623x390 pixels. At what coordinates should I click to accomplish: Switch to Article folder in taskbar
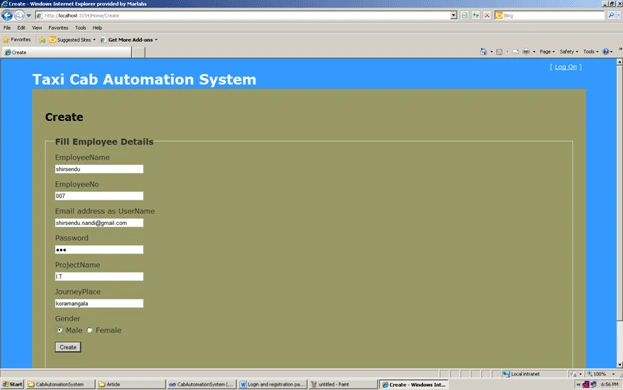(131, 384)
